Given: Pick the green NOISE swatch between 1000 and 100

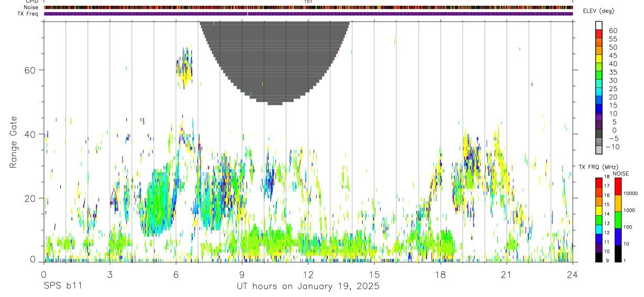Looking at the screenshot, I should [618, 220].
